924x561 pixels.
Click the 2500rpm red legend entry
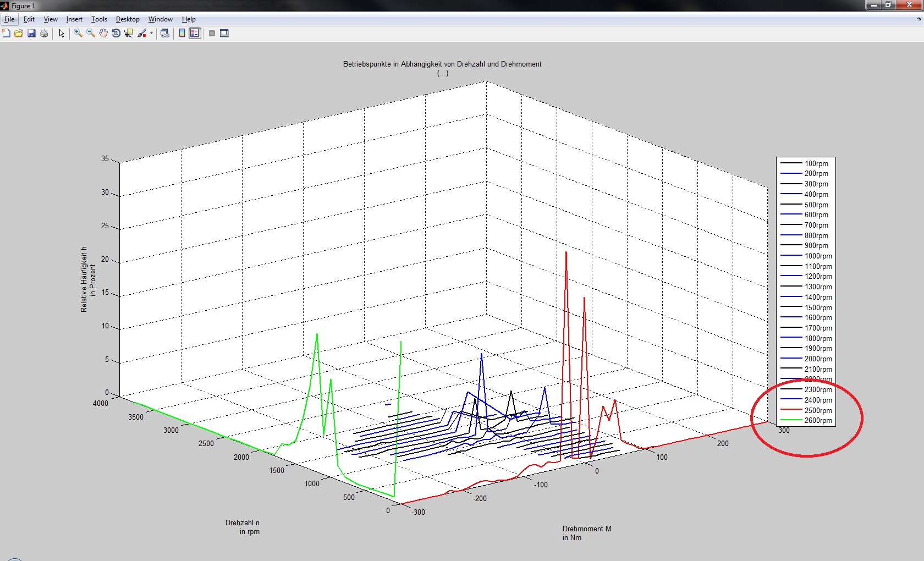[818, 410]
